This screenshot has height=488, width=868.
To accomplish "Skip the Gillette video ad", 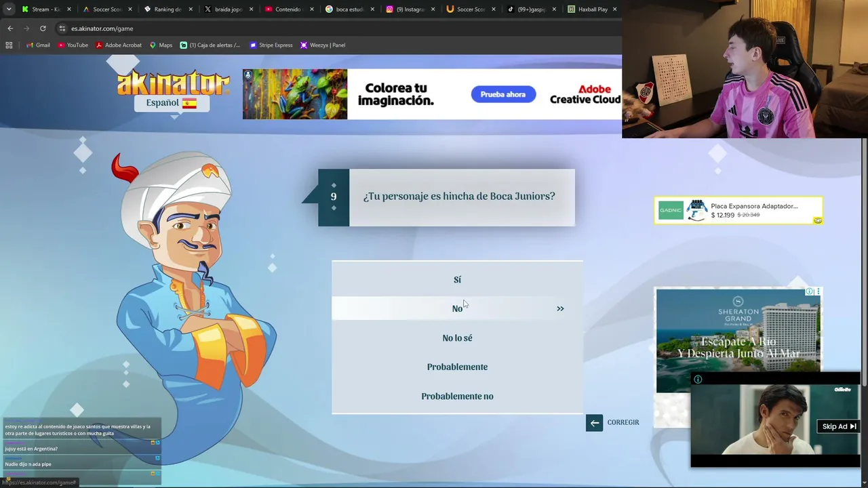I will point(839,426).
